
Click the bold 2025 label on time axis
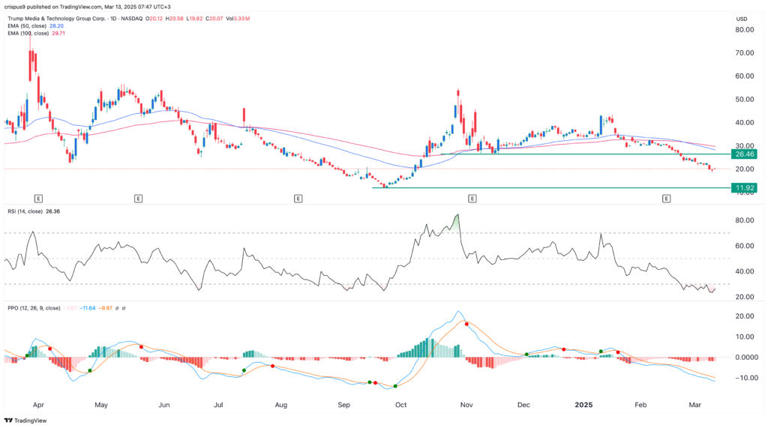[584, 407]
